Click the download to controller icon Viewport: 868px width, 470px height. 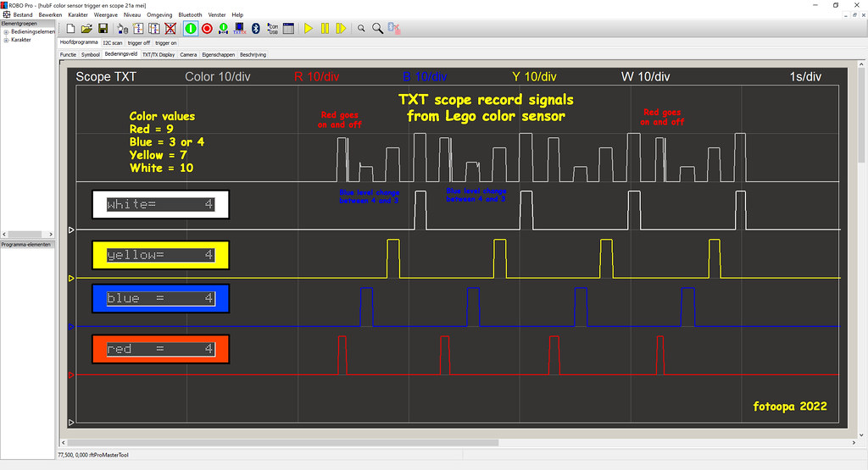click(223, 28)
